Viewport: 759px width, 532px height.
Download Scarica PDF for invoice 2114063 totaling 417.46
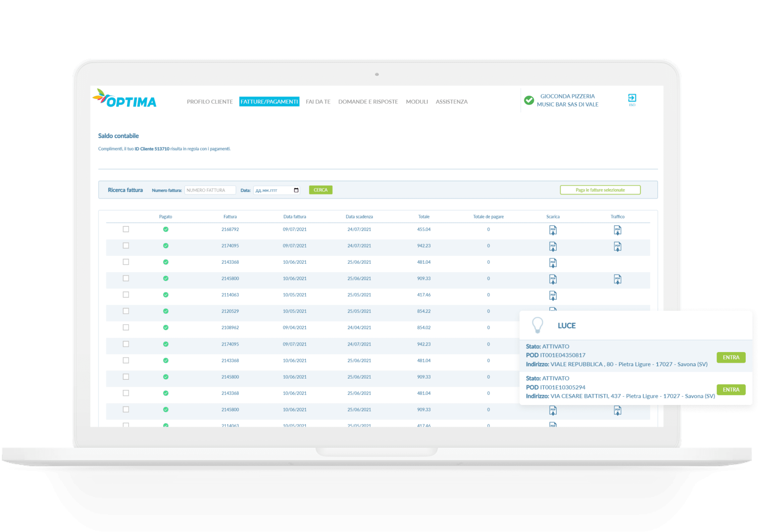click(553, 295)
